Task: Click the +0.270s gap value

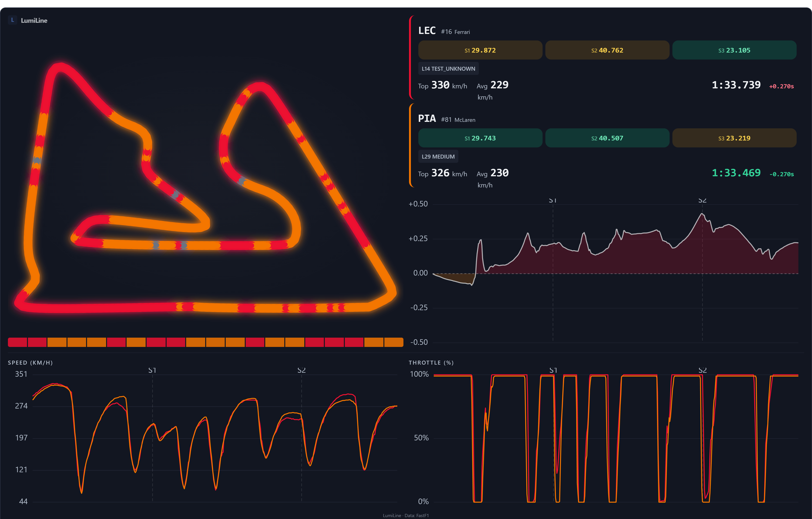Action: click(x=781, y=86)
